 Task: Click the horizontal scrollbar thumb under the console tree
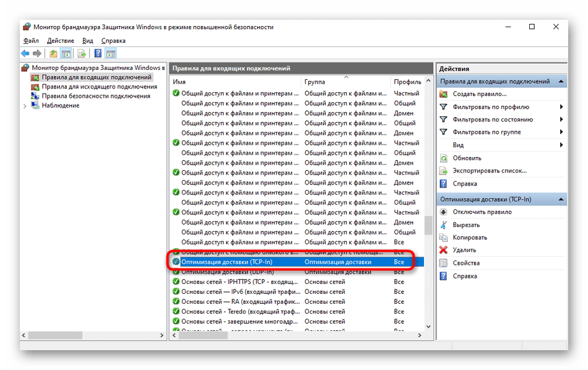click(x=55, y=335)
